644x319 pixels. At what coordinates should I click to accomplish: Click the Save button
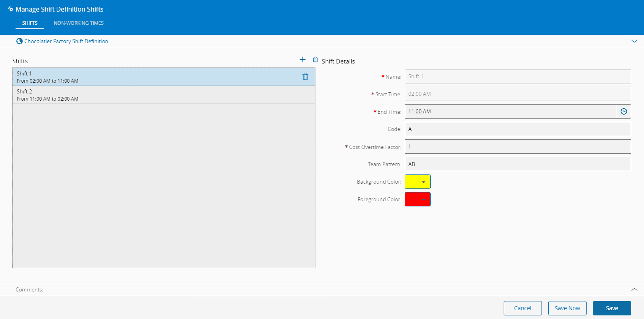[612, 308]
